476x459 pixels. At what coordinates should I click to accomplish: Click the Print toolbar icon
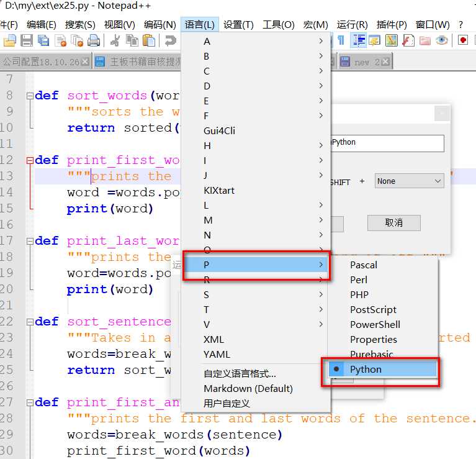click(94, 40)
